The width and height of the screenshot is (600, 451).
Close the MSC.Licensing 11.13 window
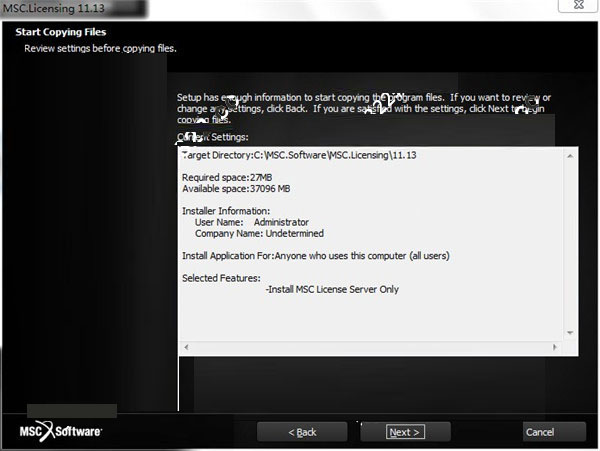pos(578,5)
